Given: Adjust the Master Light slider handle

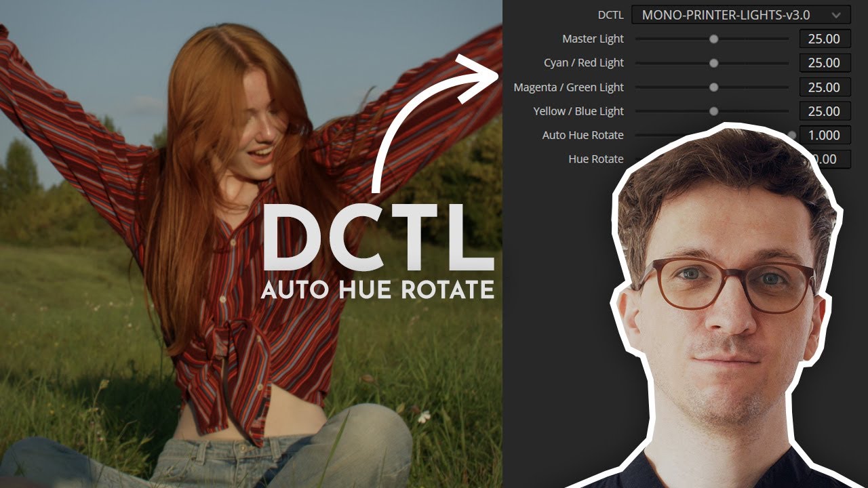Looking at the screenshot, I should (713, 39).
